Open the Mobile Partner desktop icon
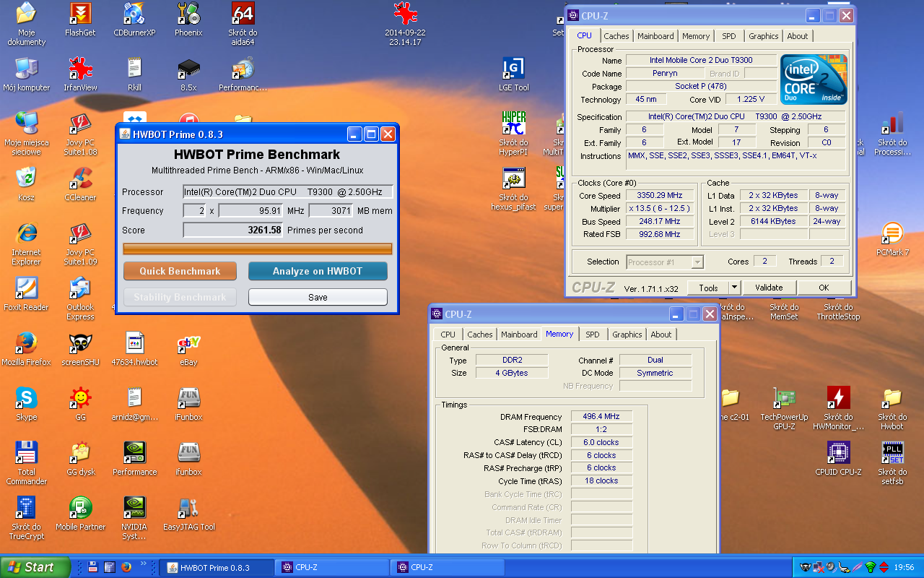Image resolution: width=924 pixels, height=578 pixels. pyautogui.click(x=80, y=507)
